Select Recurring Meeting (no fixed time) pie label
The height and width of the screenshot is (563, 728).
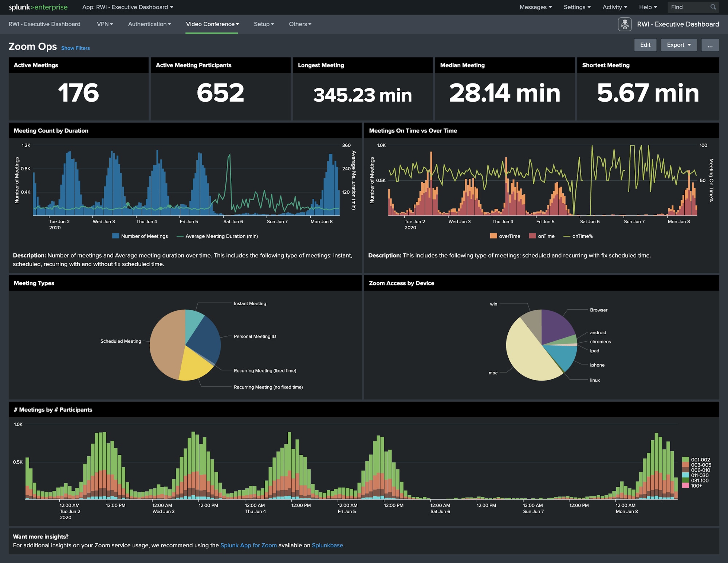tap(268, 387)
